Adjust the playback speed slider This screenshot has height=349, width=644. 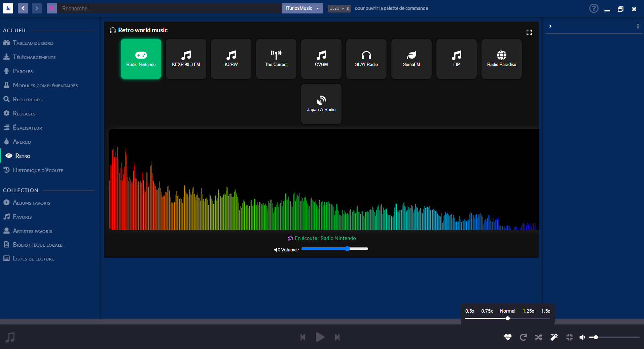[x=508, y=318]
